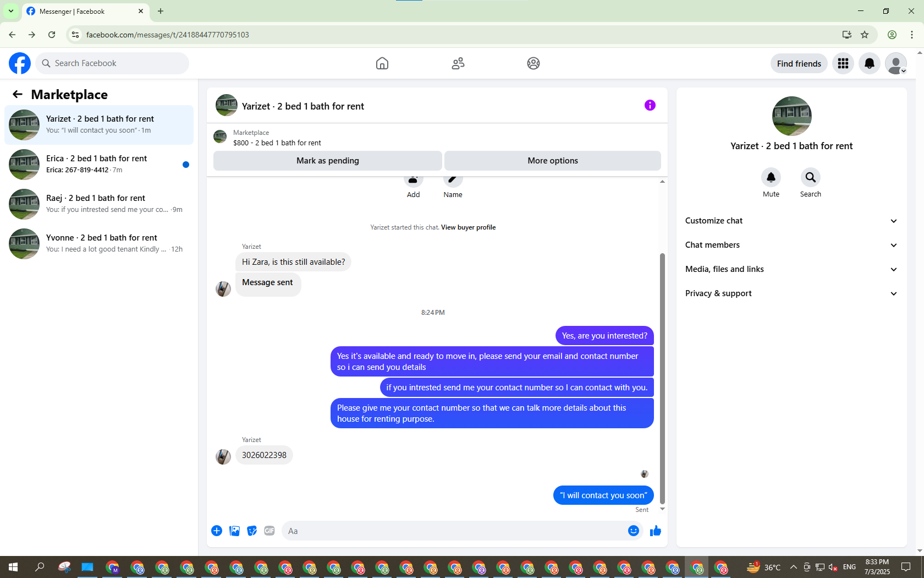
Task: Reload the page in Chrome
Action: tap(52, 35)
